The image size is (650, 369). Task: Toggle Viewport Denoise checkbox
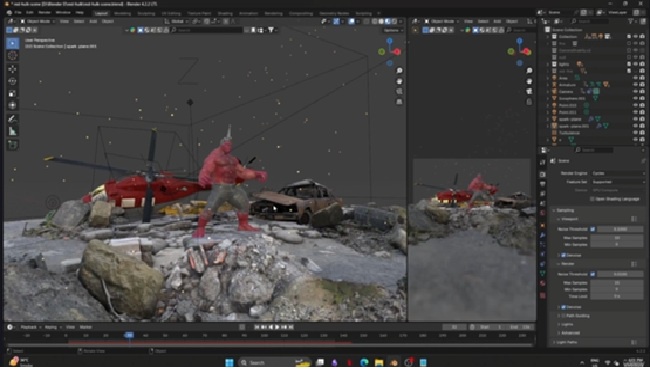(x=564, y=255)
